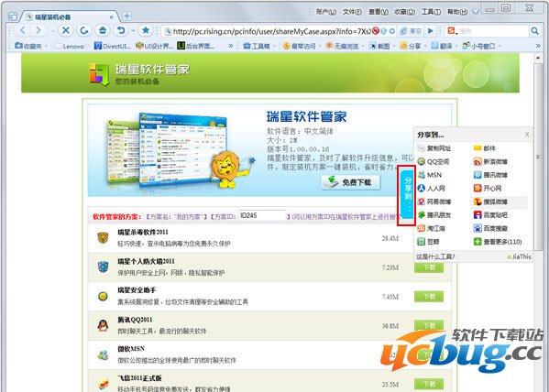Close the 分享到 popup panel

[x=527, y=135]
